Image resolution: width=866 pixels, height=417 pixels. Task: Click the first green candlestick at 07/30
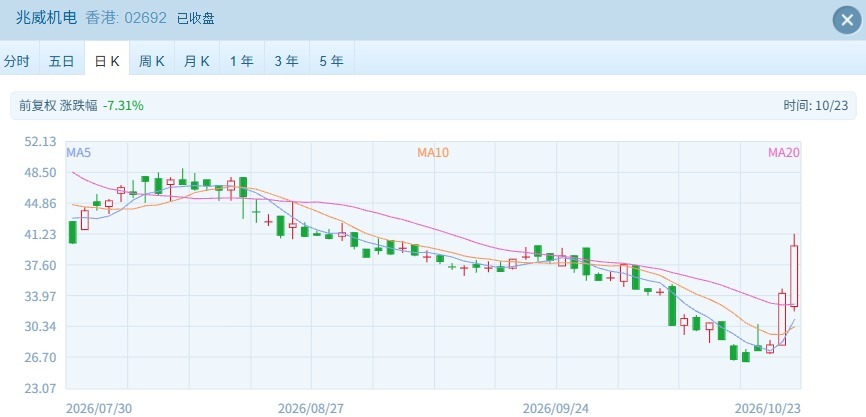72,232
